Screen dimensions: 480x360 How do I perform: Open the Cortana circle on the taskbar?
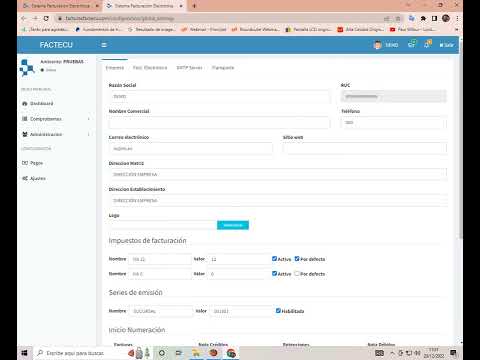click(162, 353)
